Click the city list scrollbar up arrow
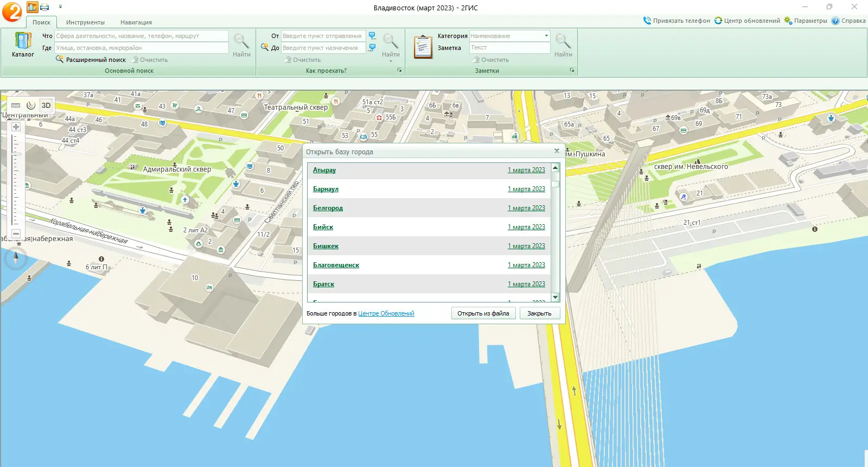The width and height of the screenshot is (868, 467). (x=555, y=167)
